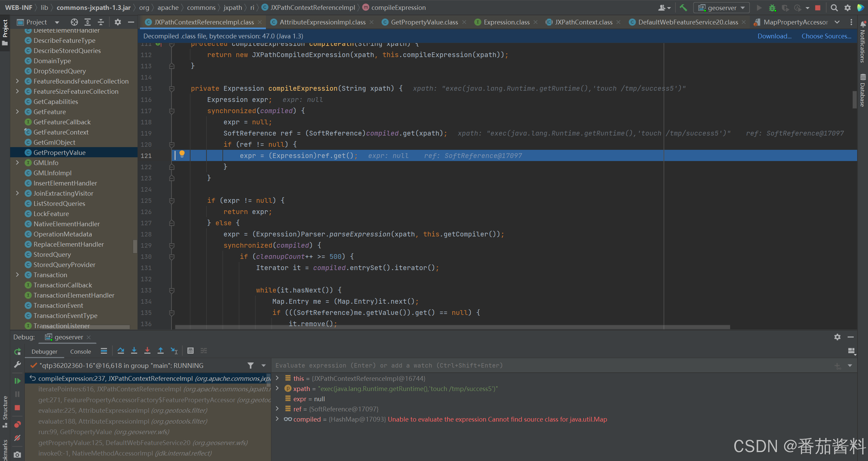
Task: Expand the compiled watch variable
Action: 277,419
